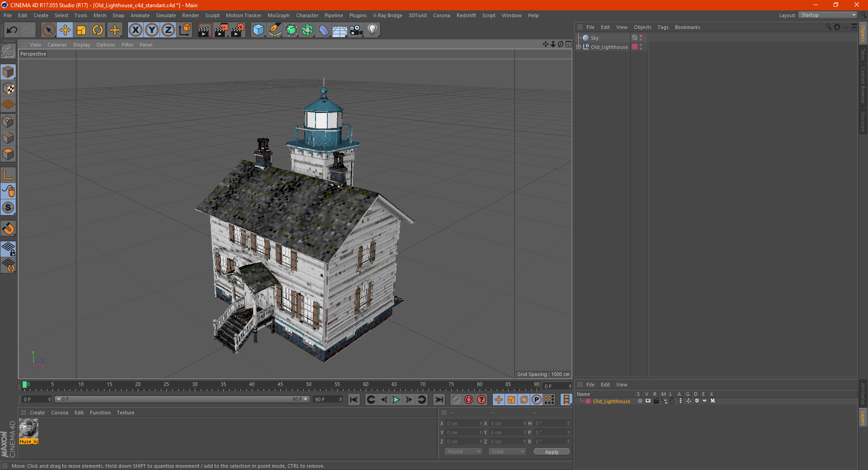Toggle Y axis lock

pyautogui.click(x=152, y=30)
